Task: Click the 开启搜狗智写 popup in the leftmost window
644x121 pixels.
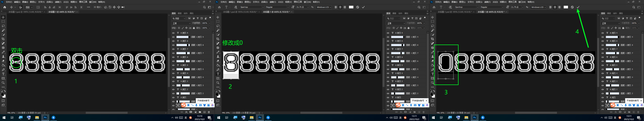Action: coord(203,101)
